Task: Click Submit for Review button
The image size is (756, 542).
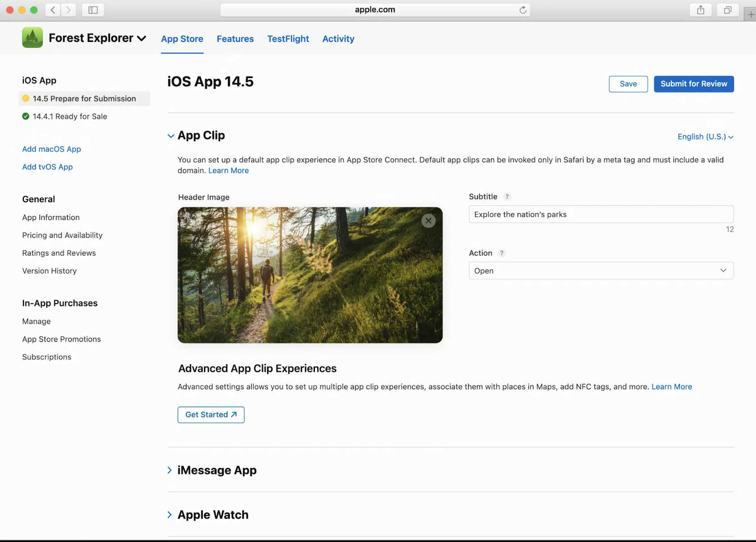Action: (x=694, y=84)
